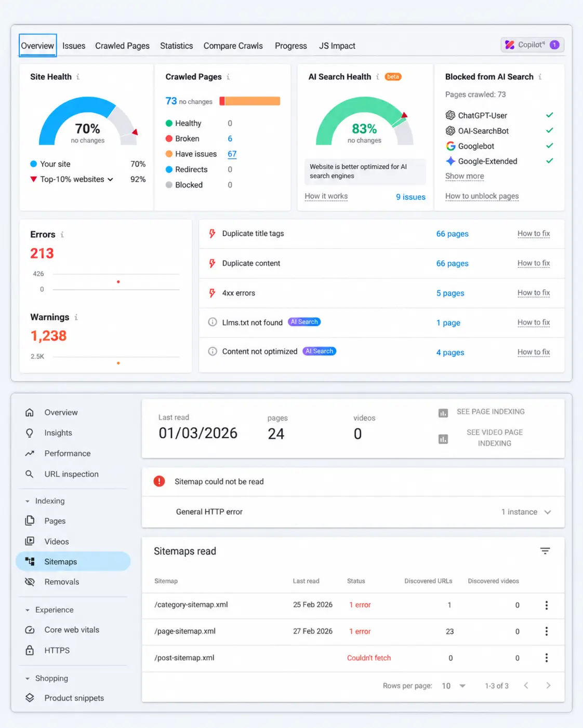Switch to the Issues tab
The width and height of the screenshot is (583, 728).
pyautogui.click(x=74, y=46)
